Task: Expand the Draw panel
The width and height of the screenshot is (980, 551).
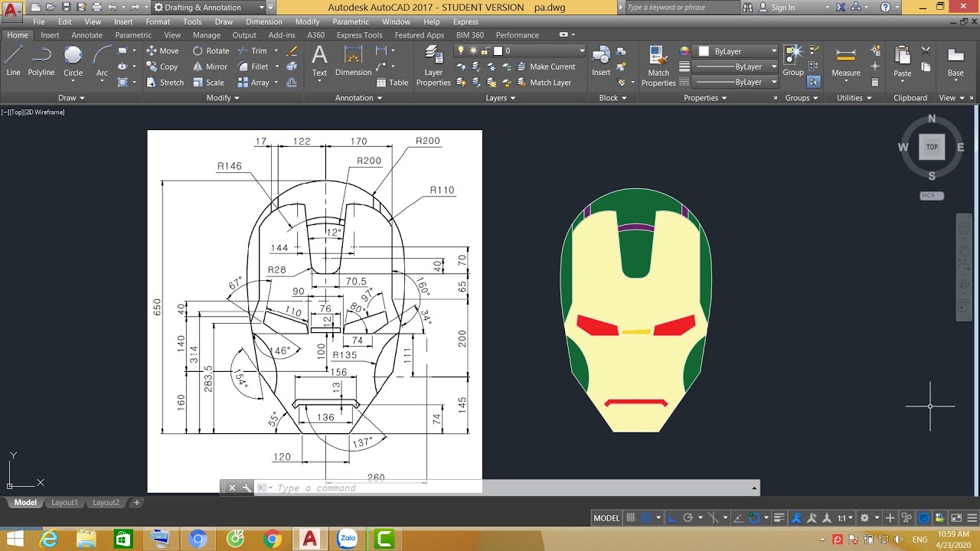Action: (x=71, y=98)
